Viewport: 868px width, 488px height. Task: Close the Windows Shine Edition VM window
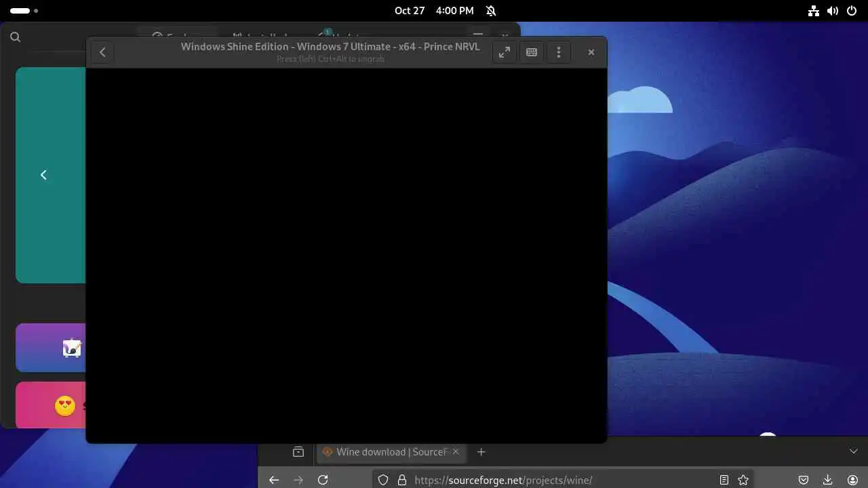pos(591,52)
